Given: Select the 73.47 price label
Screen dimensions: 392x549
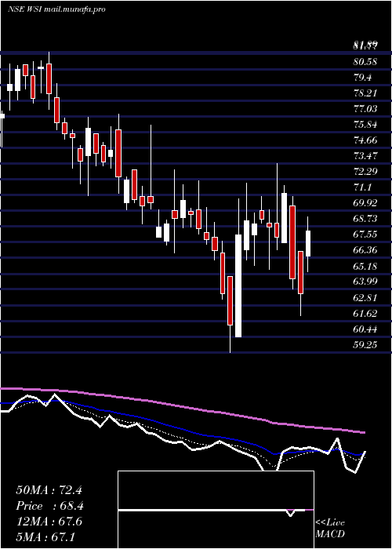Looking at the screenshot, I should [x=365, y=156].
